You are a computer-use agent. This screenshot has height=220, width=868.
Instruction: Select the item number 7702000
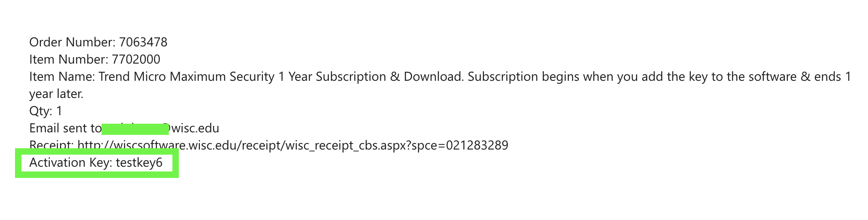pyautogui.click(x=136, y=59)
